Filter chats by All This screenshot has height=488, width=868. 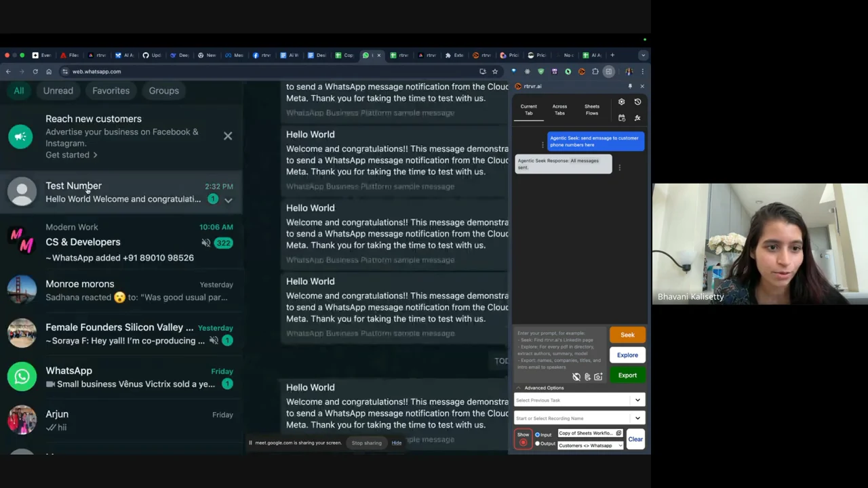tap(19, 90)
